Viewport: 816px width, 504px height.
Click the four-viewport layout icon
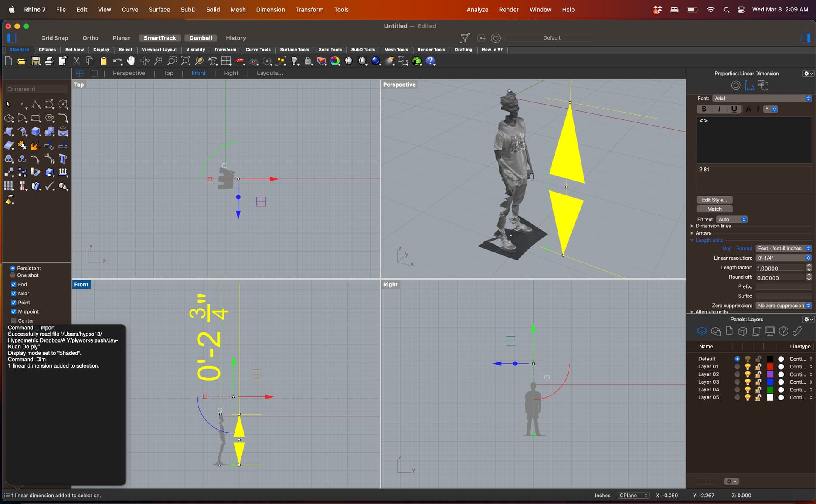coord(226,61)
